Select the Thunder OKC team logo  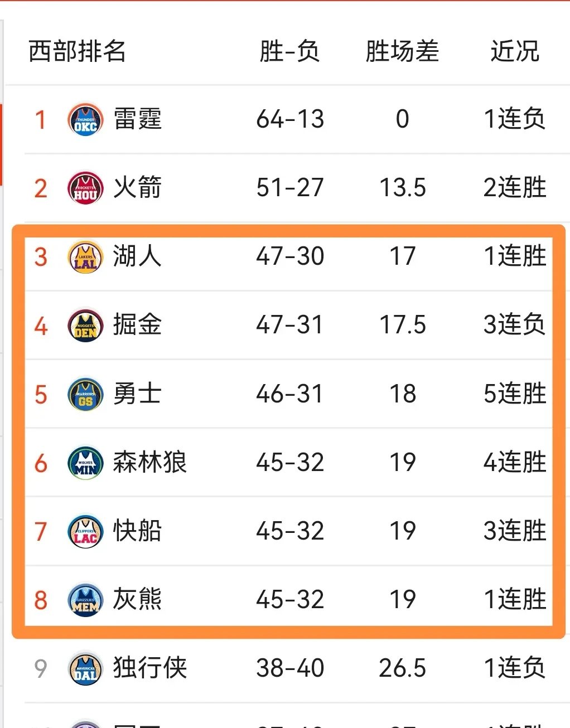[85, 119]
